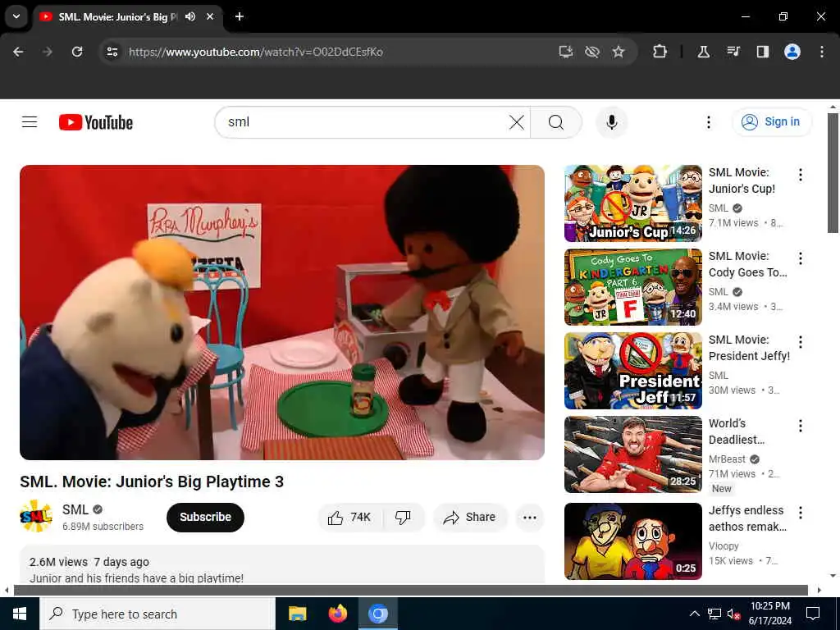Go to YouTube home via logo

coord(96,122)
